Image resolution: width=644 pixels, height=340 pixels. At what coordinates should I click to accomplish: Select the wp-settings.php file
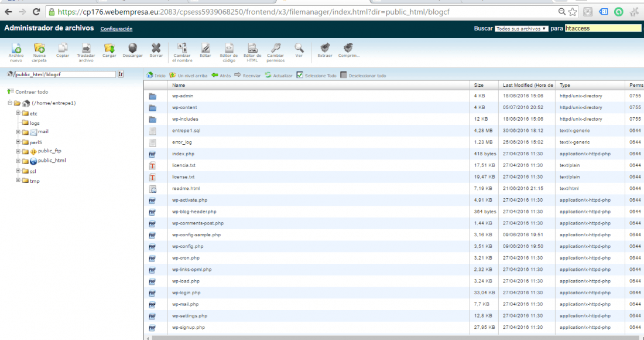[x=394, y=316]
